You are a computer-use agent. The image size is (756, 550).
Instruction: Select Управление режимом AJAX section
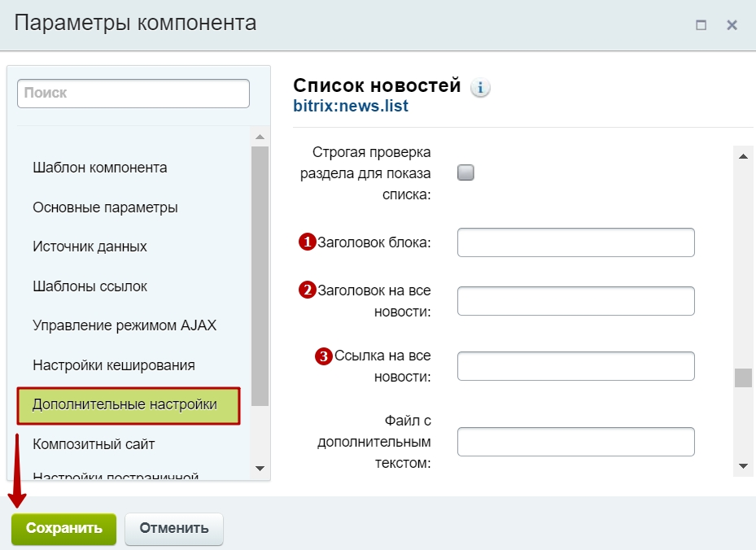coord(125,325)
